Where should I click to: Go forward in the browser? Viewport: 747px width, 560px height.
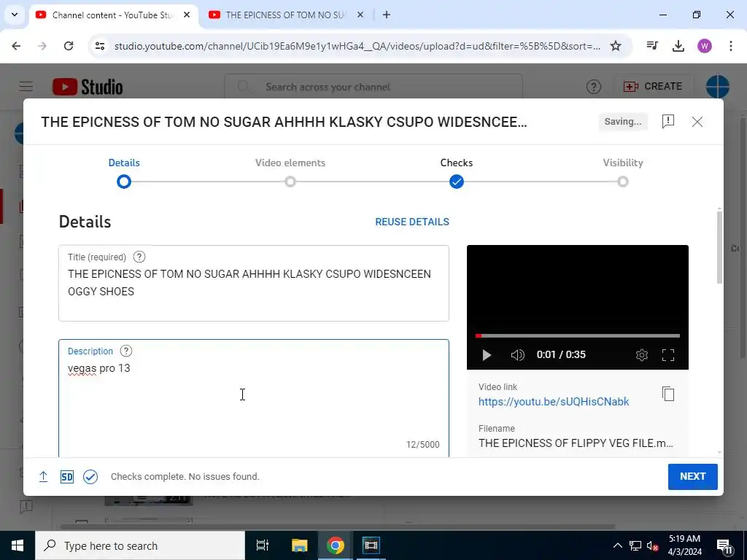point(42,46)
